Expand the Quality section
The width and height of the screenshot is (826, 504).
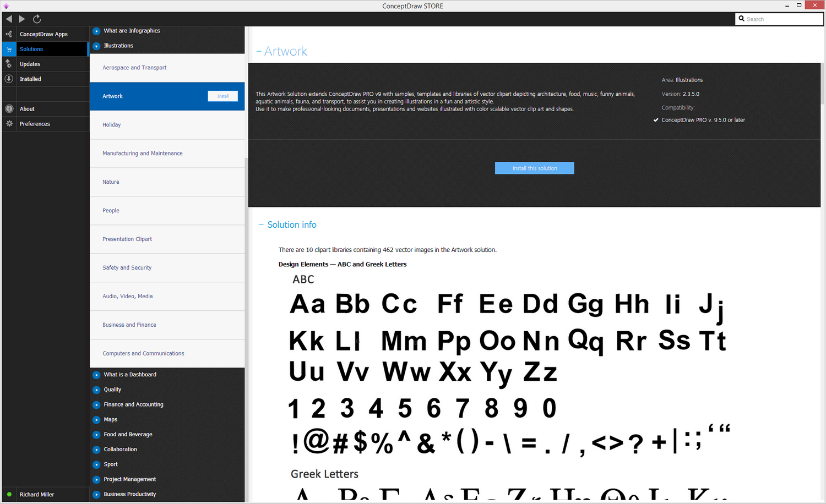96,390
